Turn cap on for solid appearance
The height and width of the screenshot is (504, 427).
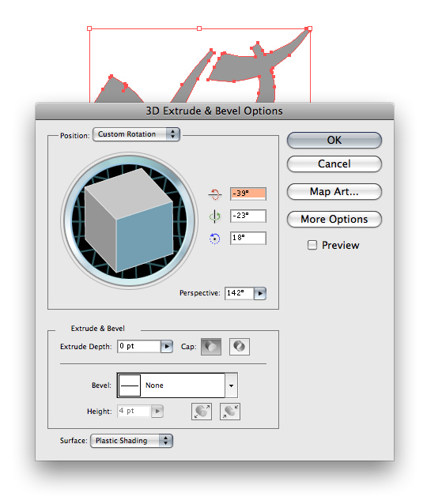pyautogui.click(x=211, y=347)
